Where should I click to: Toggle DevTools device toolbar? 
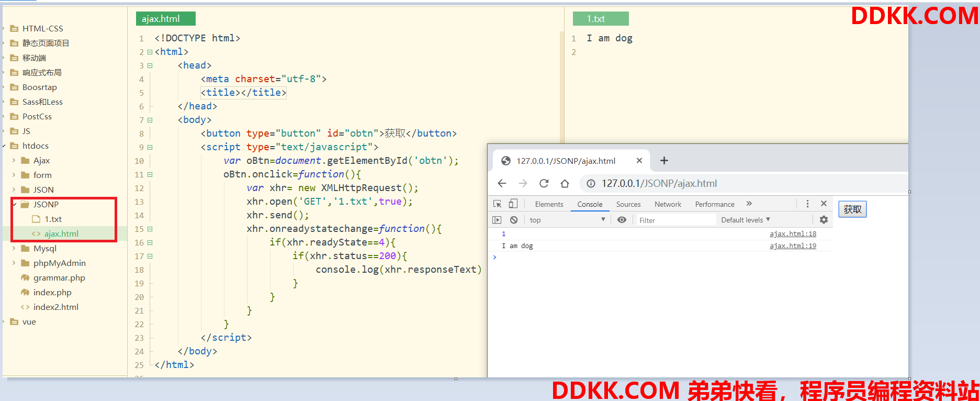point(513,204)
